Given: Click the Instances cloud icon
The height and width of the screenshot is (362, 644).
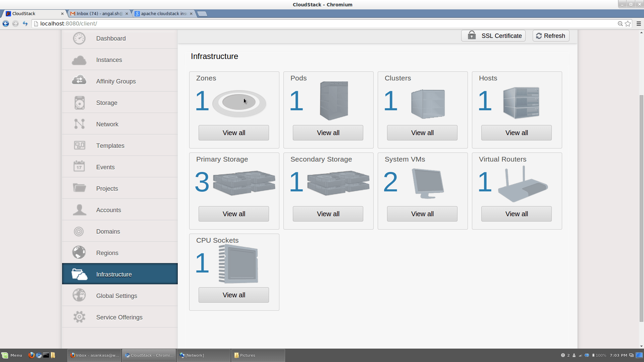Looking at the screenshot, I should 79,60.
